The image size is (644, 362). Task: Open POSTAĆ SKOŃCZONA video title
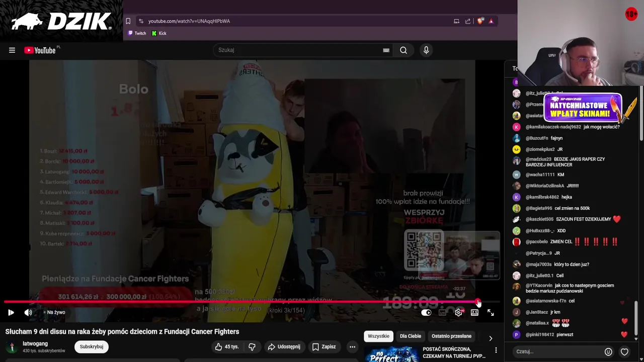[x=454, y=352]
